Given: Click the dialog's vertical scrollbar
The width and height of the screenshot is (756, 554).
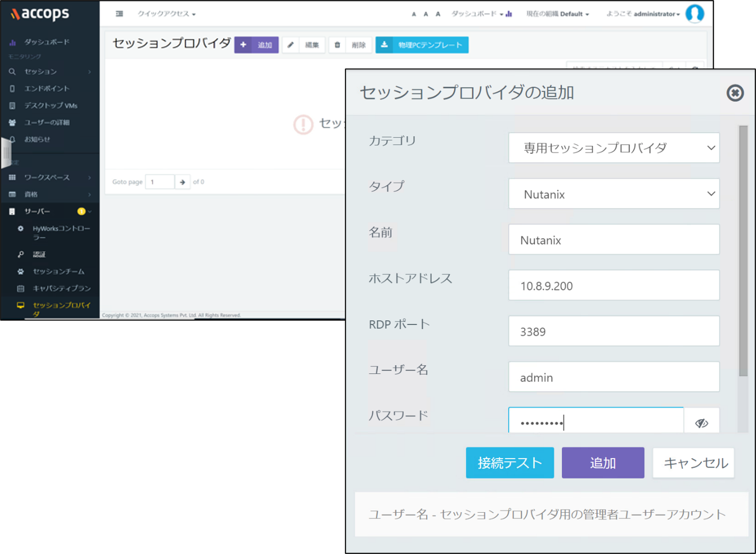Looking at the screenshot, I should pos(743,251).
